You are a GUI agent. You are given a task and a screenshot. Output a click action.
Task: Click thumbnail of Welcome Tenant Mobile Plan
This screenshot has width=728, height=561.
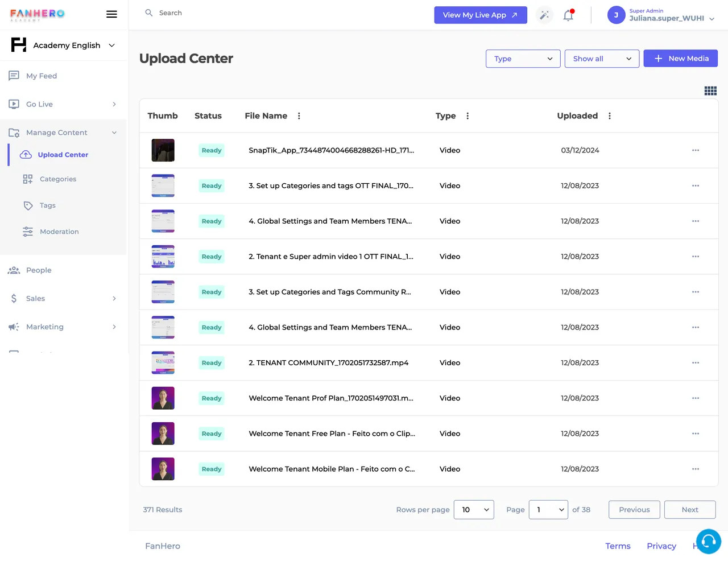[163, 469]
